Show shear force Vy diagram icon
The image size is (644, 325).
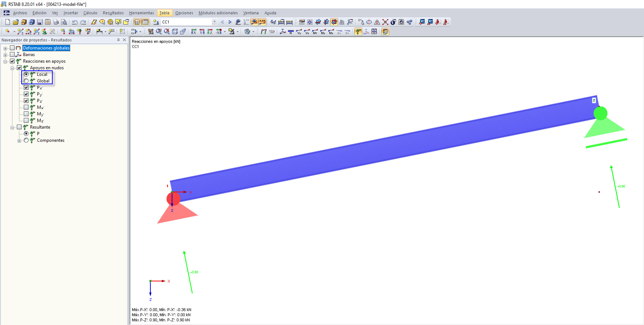[299, 32]
